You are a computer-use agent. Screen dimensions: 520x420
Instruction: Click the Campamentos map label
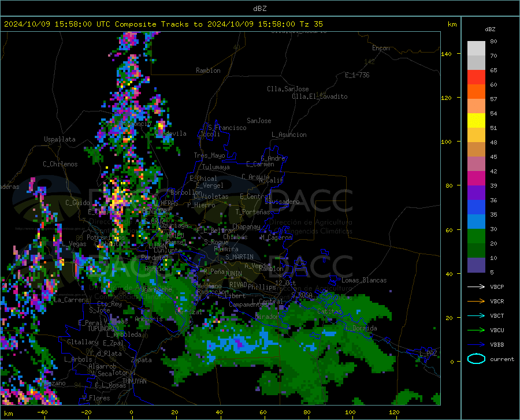[248, 304]
